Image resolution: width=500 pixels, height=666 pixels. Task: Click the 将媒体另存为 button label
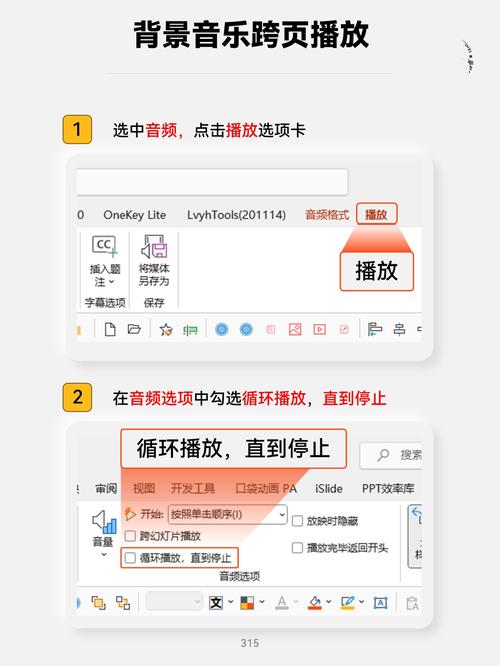(x=154, y=275)
